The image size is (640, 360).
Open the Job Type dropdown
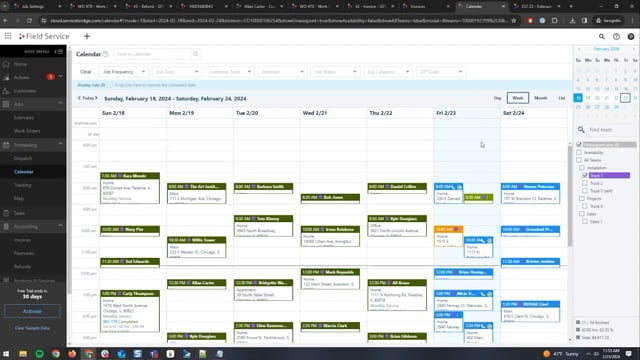(x=176, y=72)
